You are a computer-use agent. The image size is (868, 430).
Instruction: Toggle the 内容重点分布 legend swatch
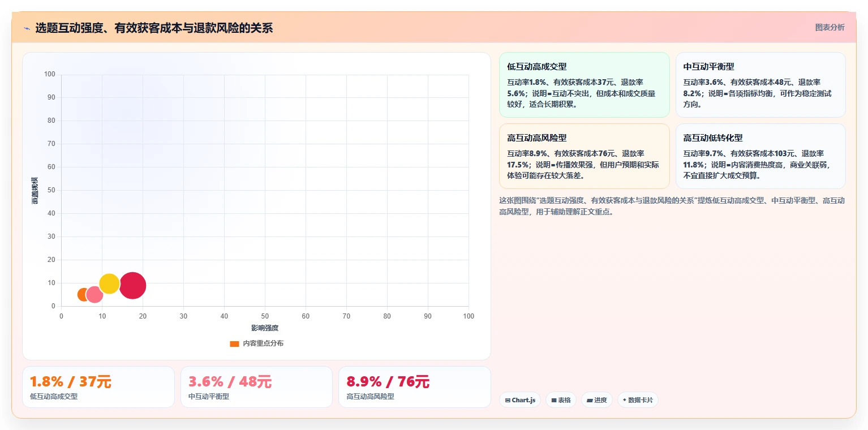point(234,344)
